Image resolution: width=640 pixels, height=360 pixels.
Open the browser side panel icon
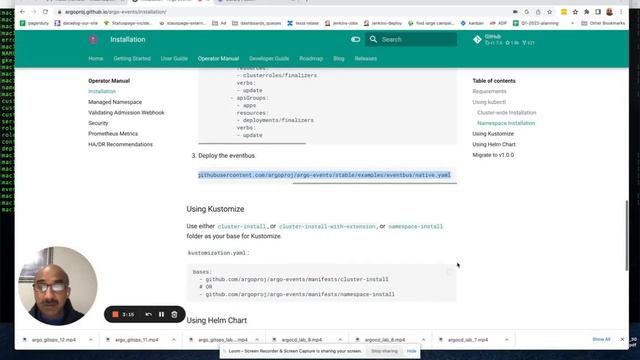tap(598, 12)
